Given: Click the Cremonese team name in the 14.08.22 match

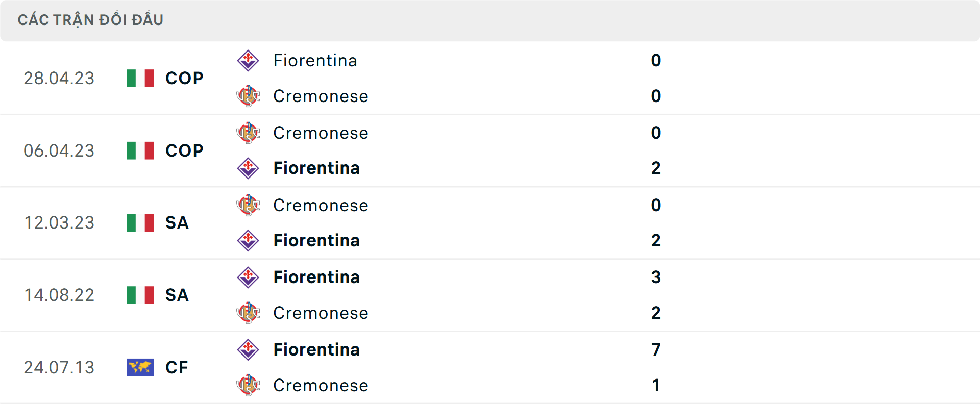Looking at the screenshot, I should [321, 313].
